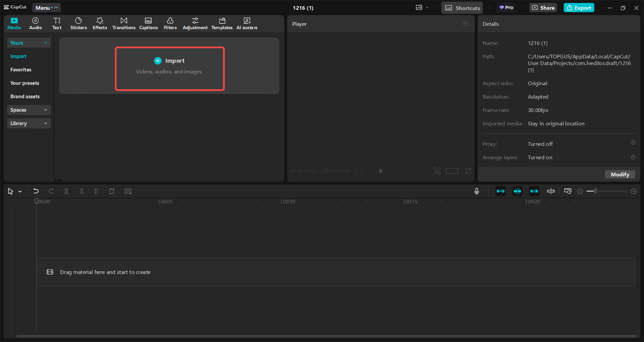Toggle auto snapping in timeline

point(517,191)
